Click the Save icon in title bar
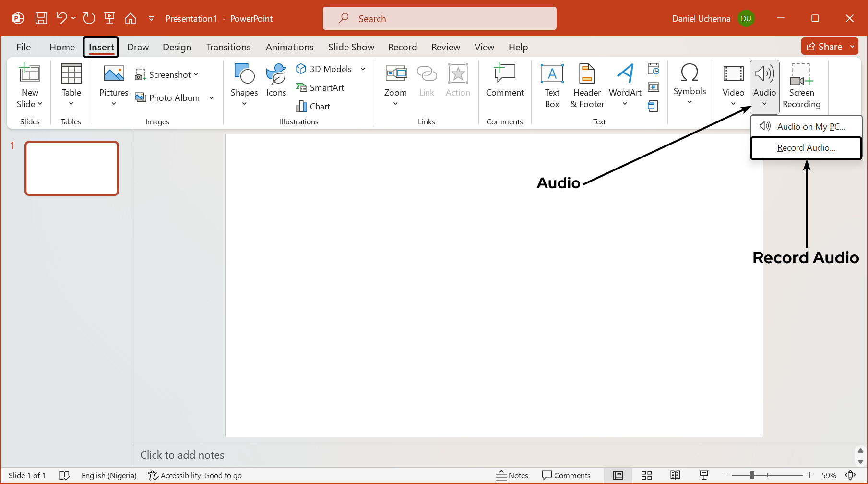Screen dimensions: 868x484 pyautogui.click(x=41, y=18)
